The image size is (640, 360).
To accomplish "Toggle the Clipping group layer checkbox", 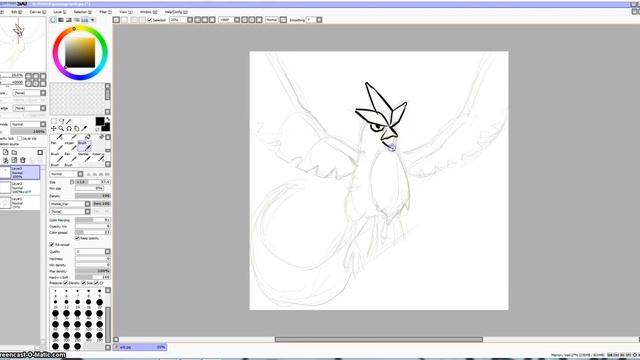I will pos(19,139).
